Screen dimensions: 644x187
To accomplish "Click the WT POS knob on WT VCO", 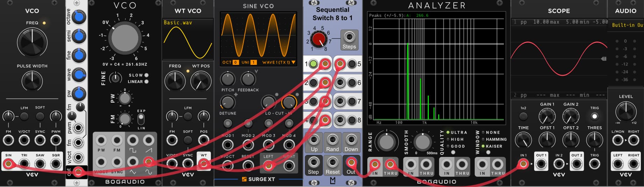I will coord(201,81).
